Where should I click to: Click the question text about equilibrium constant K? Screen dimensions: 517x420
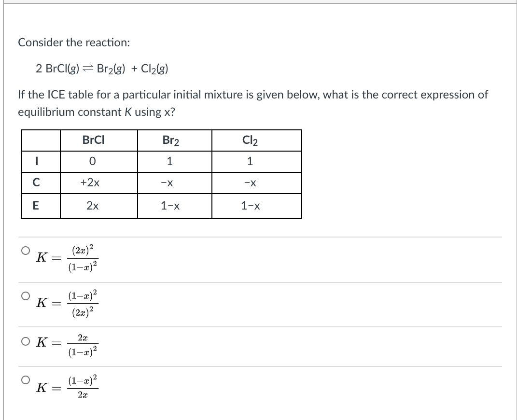[x=251, y=103]
